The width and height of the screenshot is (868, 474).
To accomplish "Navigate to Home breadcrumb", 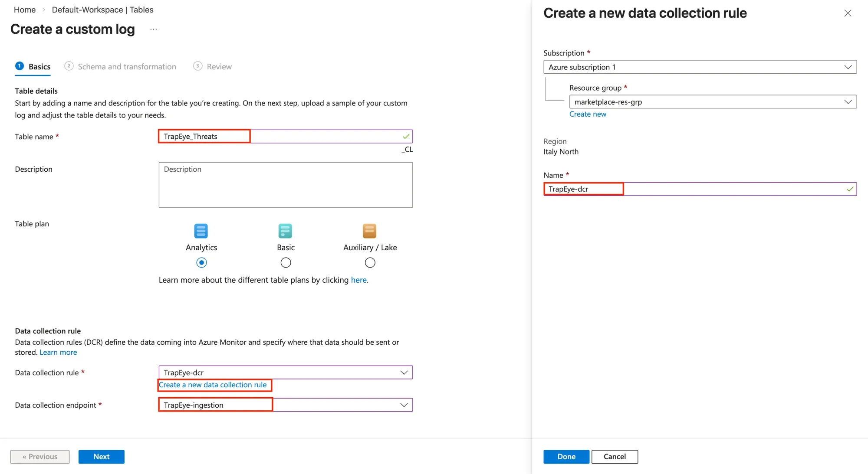I will click(25, 10).
